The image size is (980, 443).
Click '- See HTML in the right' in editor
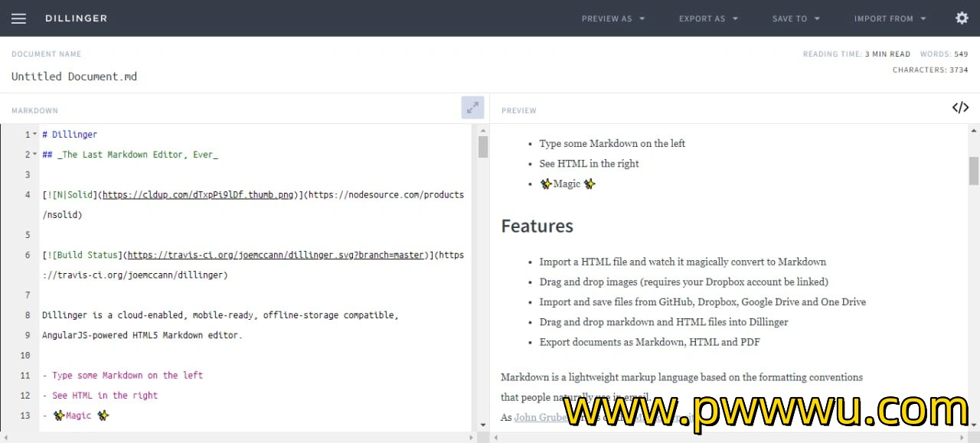[x=100, y=396]
